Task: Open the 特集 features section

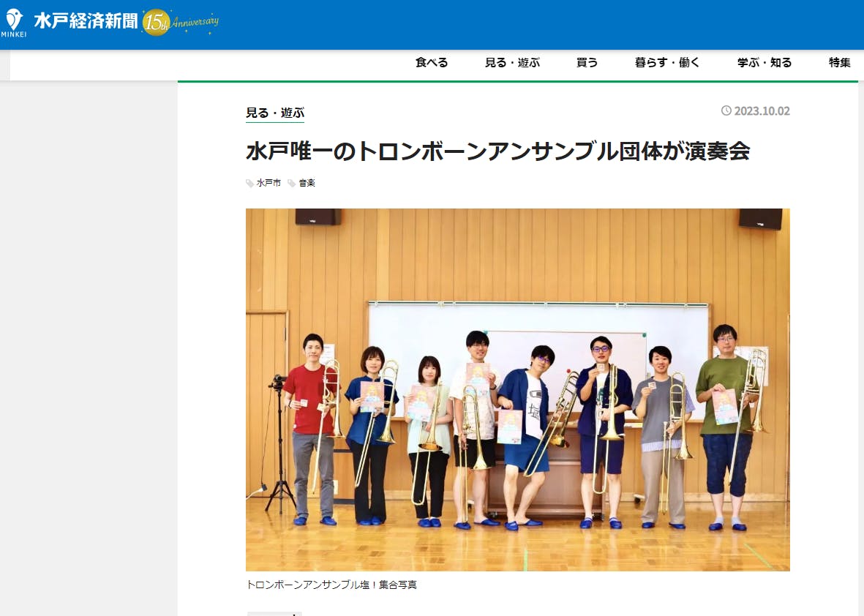Action: [839, 63]
